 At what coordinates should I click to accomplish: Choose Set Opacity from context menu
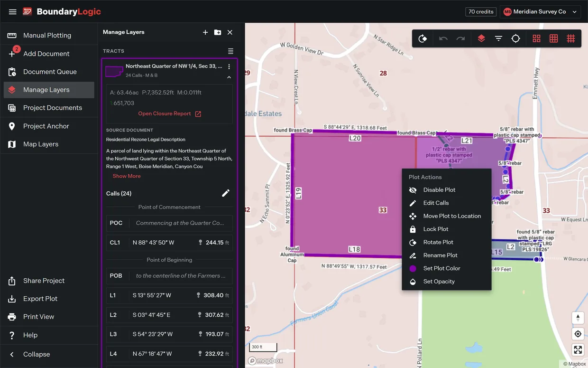pyautogui.click(x=446, y=282)
